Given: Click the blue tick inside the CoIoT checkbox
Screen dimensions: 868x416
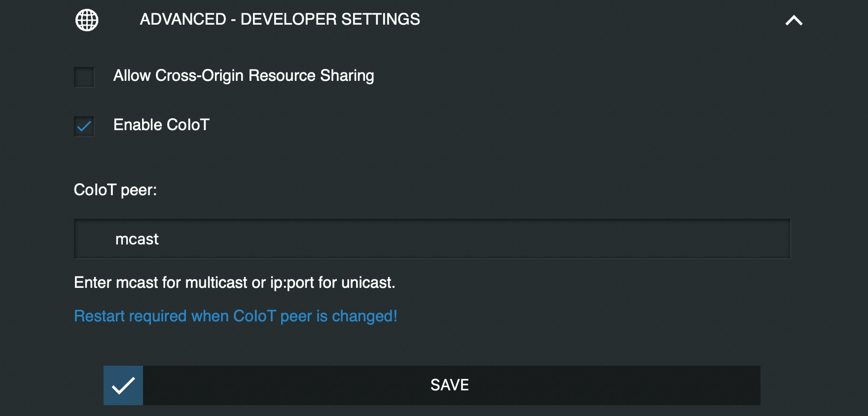Looking at the screenshot, I should tap(84, 127).
